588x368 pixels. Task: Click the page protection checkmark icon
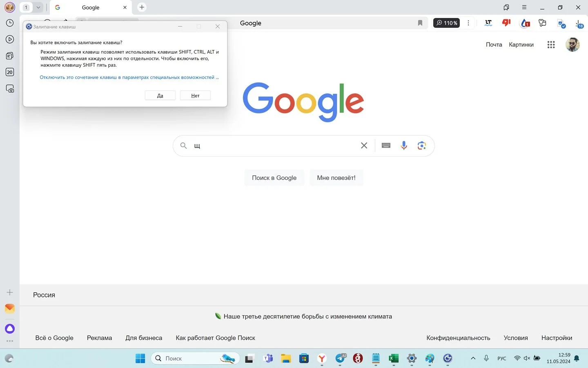coord(561,24)
